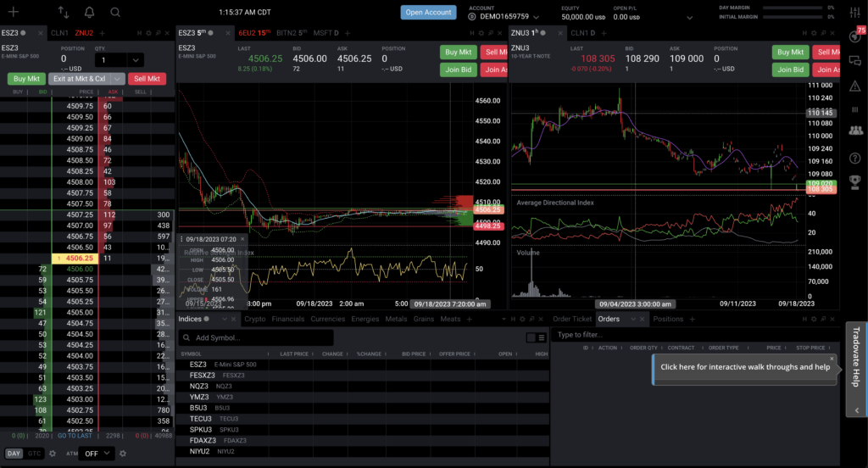Add a new watchlist tab after Meats
Screen dimensions: 868x468
coord(470,319)
